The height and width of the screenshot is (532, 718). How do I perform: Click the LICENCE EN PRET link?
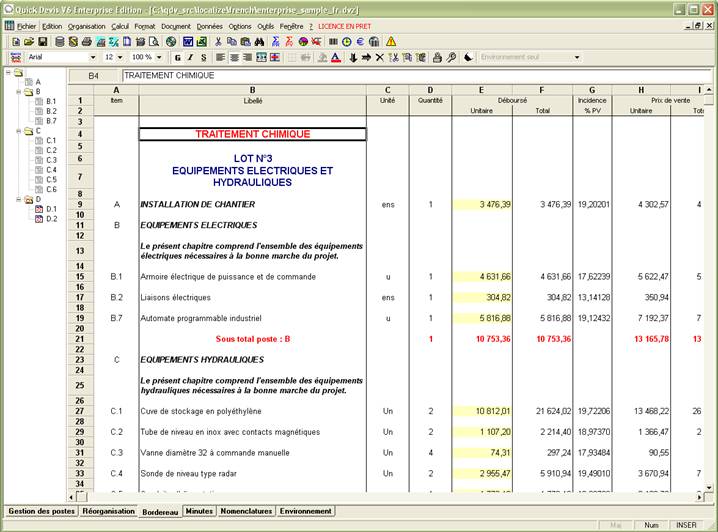pos(345,25)
